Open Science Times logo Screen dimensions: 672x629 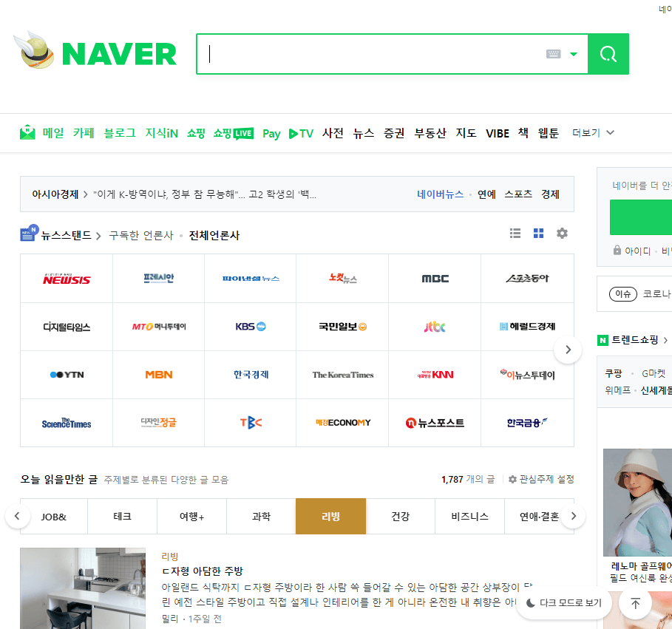pyautogui.click(x=67, y=424)
